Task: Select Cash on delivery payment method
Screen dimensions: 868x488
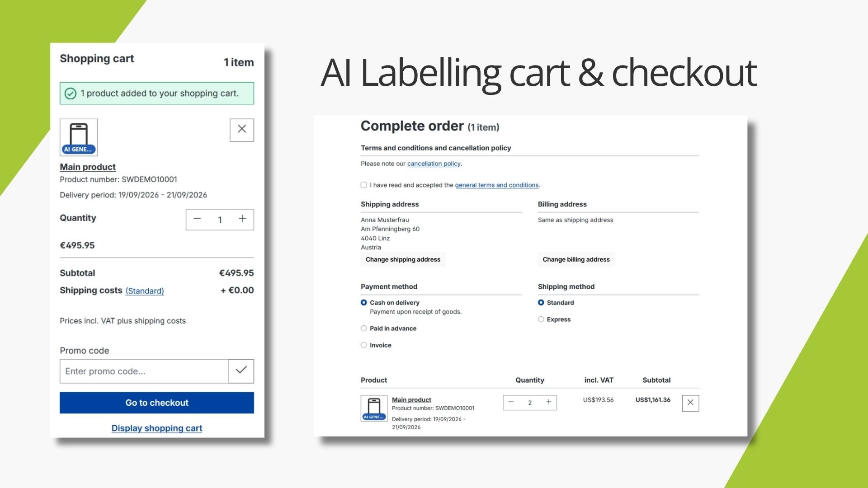Action: pos(364,302)
